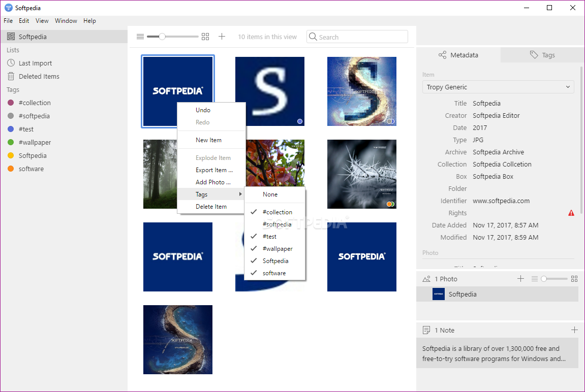Click the Last Import clock icon
Screen dimensions: 585x392
[x=11, y=63]
